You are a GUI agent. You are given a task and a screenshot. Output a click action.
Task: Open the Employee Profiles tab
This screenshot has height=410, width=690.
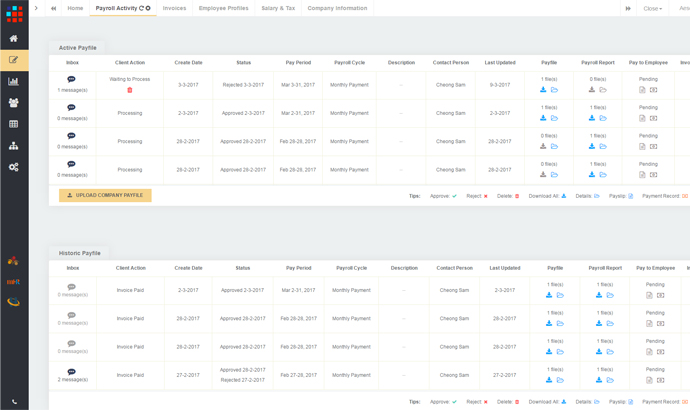pyautogui.click(x=224, y=8)
